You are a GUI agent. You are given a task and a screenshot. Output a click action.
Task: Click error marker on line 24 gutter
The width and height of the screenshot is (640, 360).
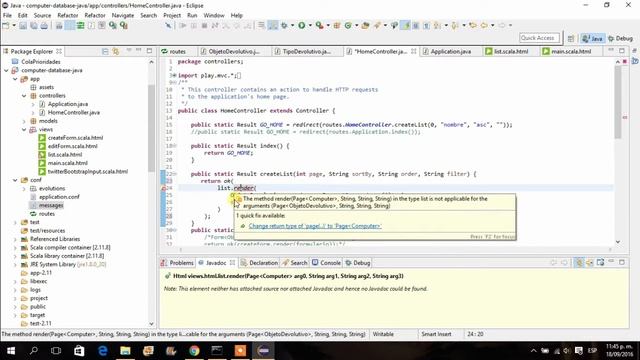[163, 188]
